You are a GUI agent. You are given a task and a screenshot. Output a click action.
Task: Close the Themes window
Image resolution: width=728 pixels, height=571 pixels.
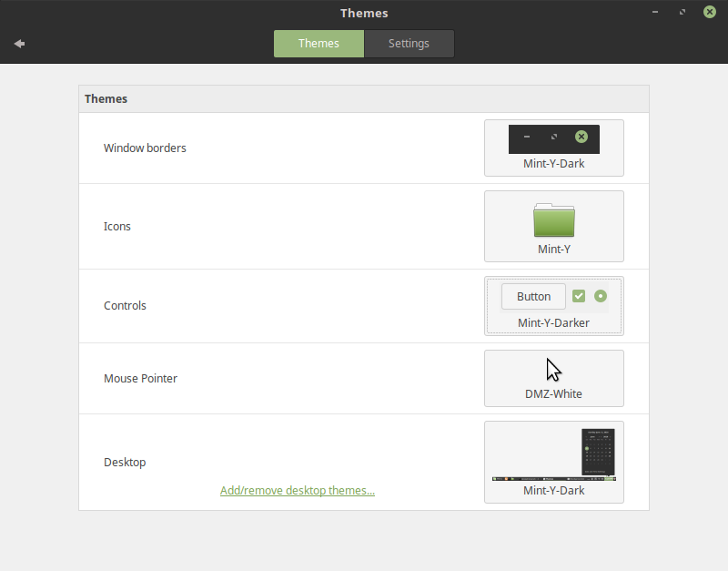tap(710, 12)
